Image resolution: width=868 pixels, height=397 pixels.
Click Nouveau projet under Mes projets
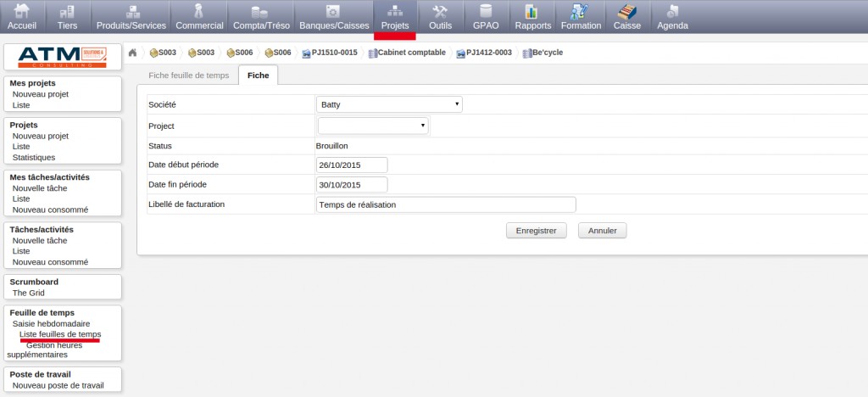(41, 94)
